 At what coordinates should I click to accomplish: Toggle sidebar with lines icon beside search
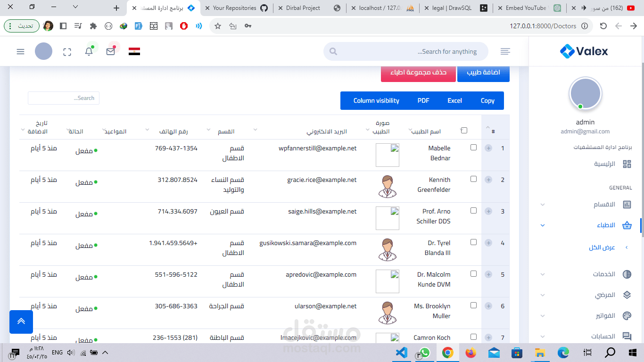(x=505, y=51)
